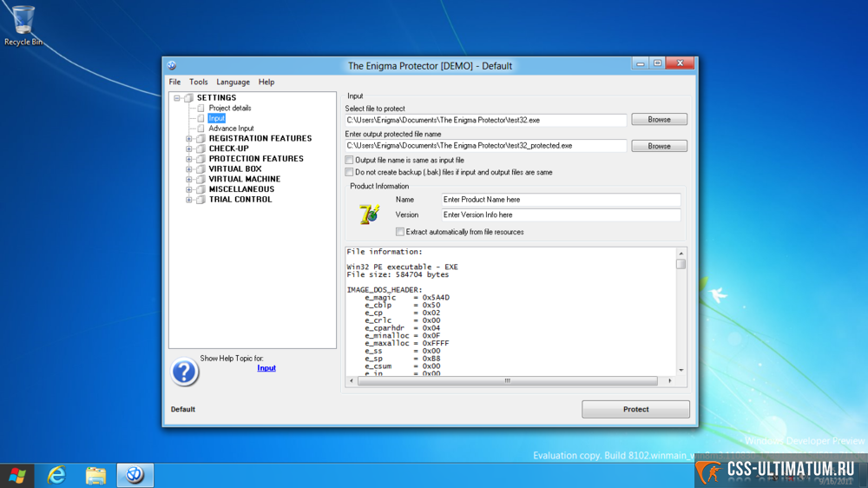The width and height of the screenshot is (868, 488).
Task: Click the 'Win32 PE executable - EXE' line
Action: [402, 267]
